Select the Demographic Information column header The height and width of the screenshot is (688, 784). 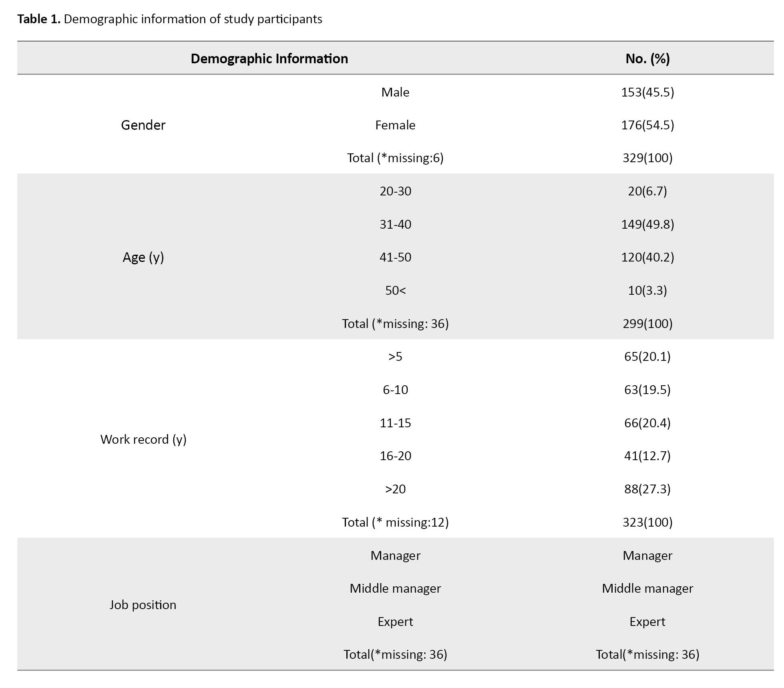click(269, 58)
